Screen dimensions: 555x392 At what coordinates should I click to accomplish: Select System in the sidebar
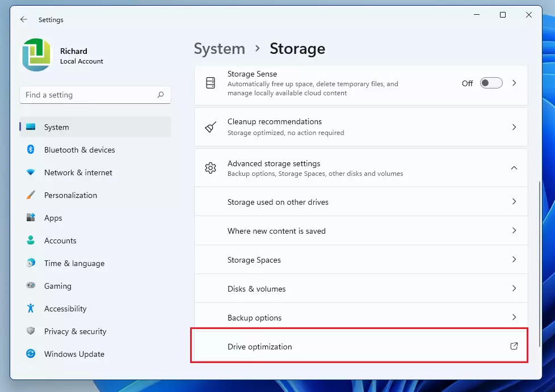coord(95,127)
